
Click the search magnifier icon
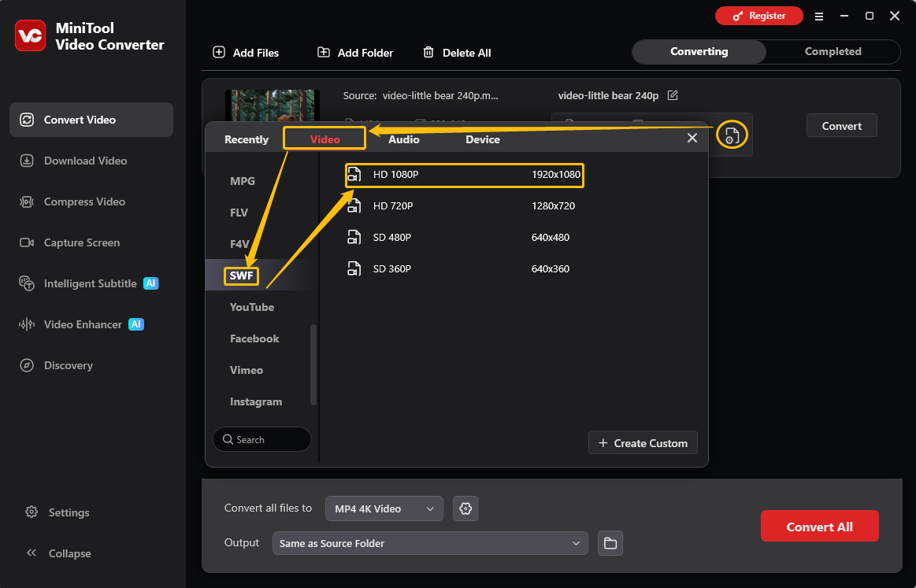tap(228, 439)
